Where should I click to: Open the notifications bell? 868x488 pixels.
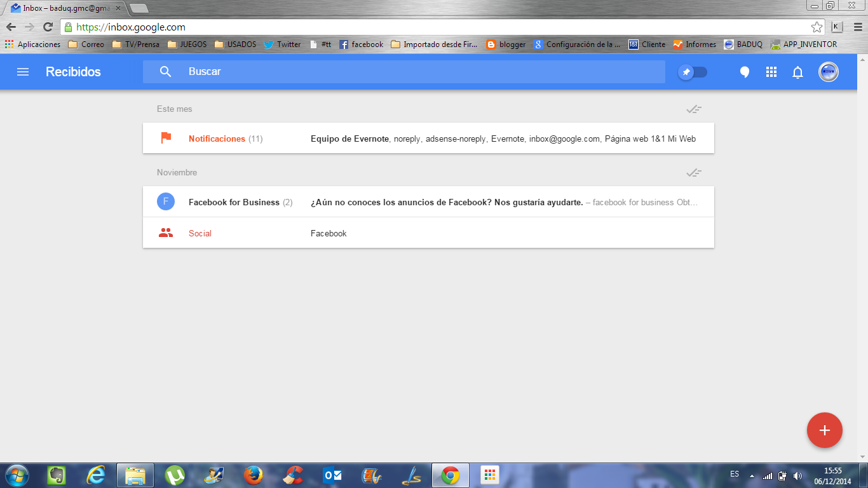point(797,72)
